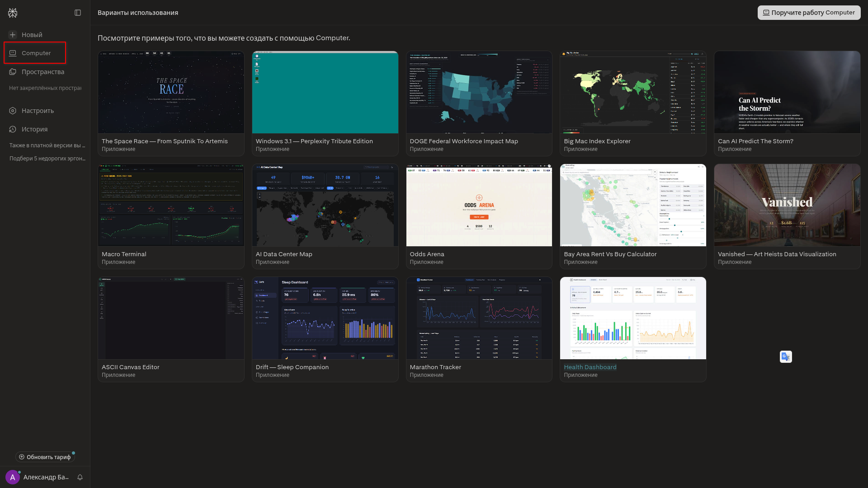Viewport: 868px width, 488px height.
Task: Open the Vanished Art Heists thumbnail
Action: 787,205
